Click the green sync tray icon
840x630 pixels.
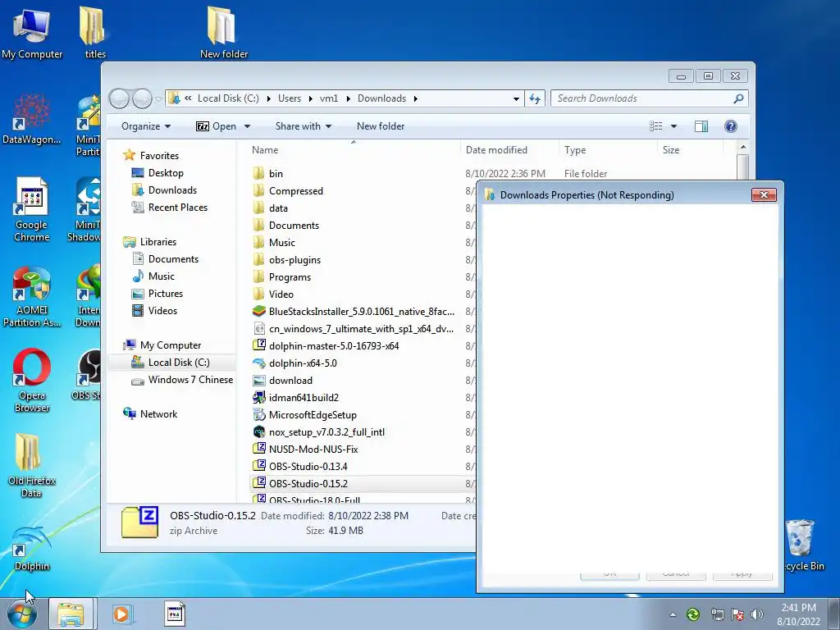coord(693,614)
